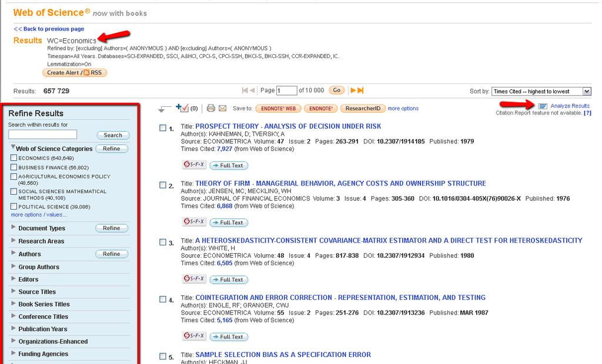Click Refine button for Authors
The width and height of the screenshot is (602, 364).
(x=111, y=254)
